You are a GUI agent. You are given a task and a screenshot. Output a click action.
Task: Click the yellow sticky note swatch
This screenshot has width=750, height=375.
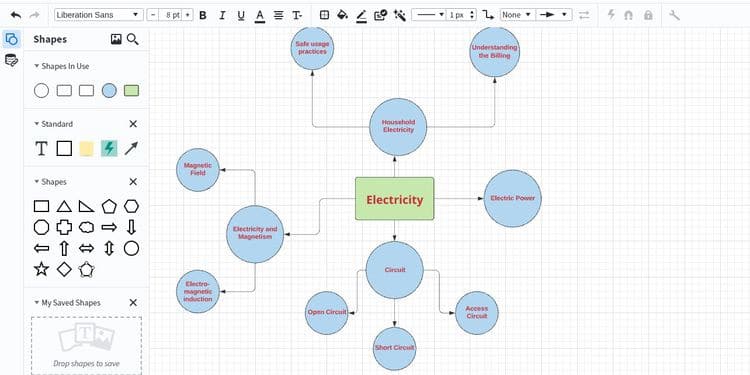click(x=86, y=148)
